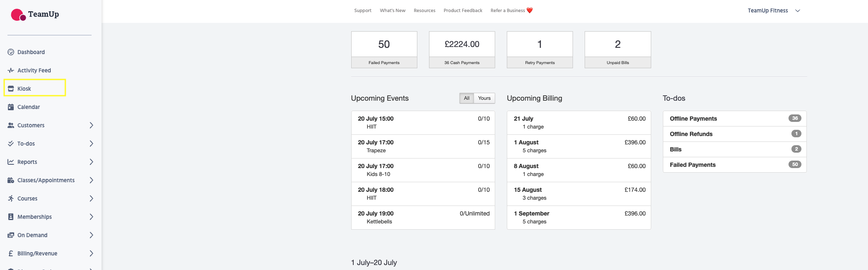Click the Memberships badge icon
The image size is (868, 270).
(11, 217)
